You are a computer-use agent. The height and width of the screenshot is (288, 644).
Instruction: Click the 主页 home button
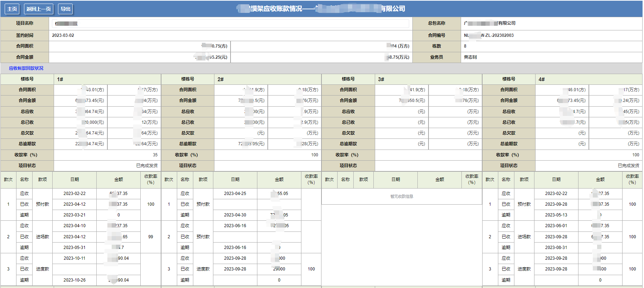pos(12,9)
